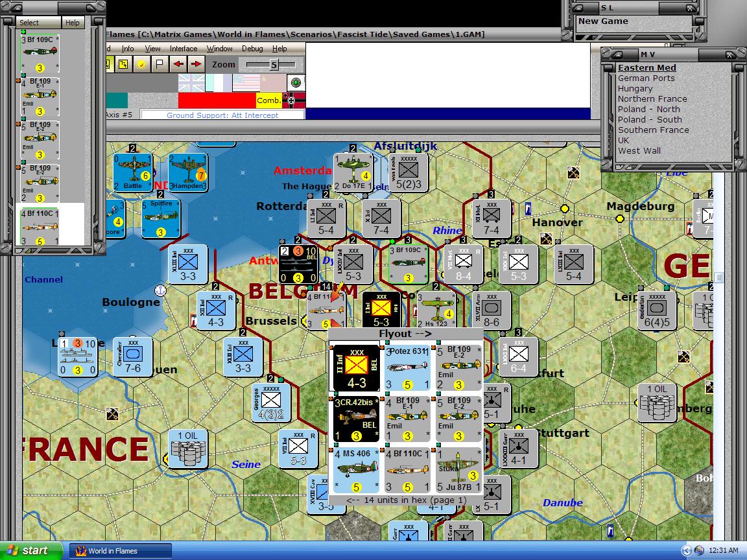Viewport: 747px width, 560px height.
Task: Select the Chevalier 7-6 armor unit
Action: (133, 356)
